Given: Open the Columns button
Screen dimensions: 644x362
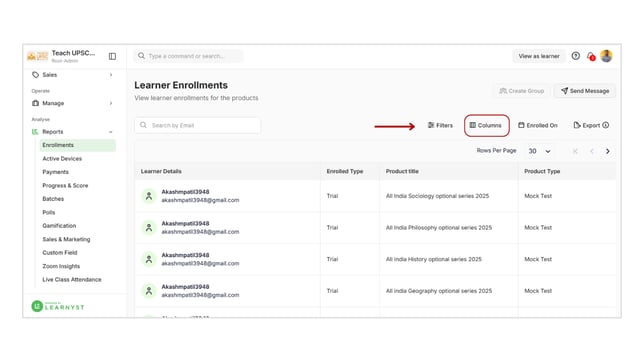Looking at the screenshot, I should (x=486, y=125).
